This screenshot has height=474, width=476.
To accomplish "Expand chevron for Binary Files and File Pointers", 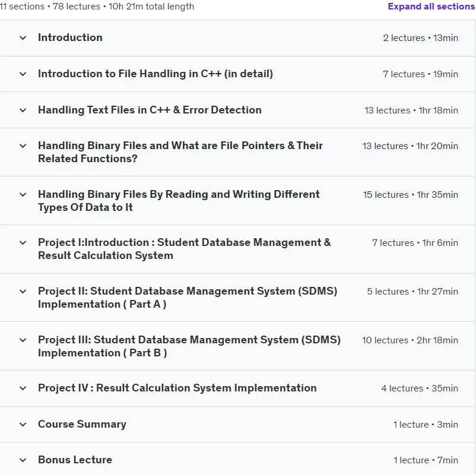I will (23, 146).
